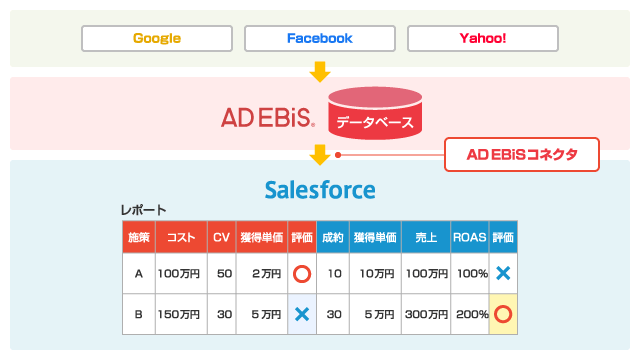Click the Salesforce logo text
This screenshot has width=640, height=360.
320,190
